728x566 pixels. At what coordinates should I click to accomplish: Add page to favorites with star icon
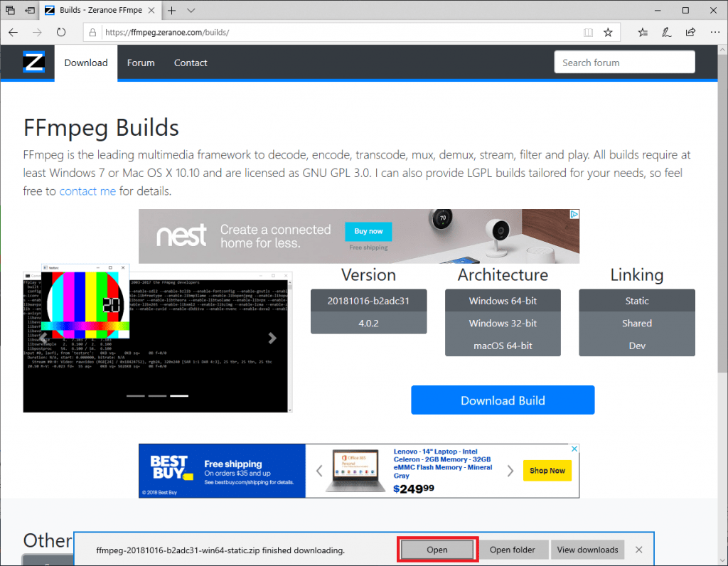click(609, 33)
